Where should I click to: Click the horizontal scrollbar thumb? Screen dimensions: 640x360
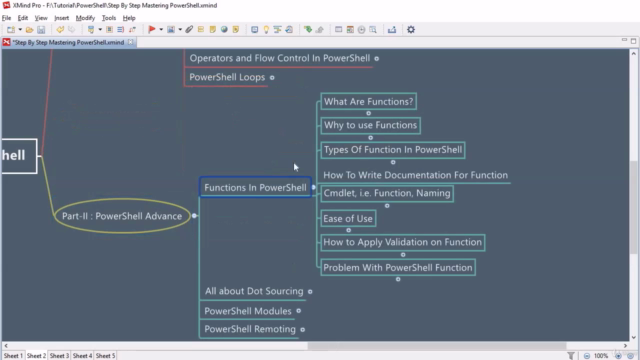click(x=437, y=346)
